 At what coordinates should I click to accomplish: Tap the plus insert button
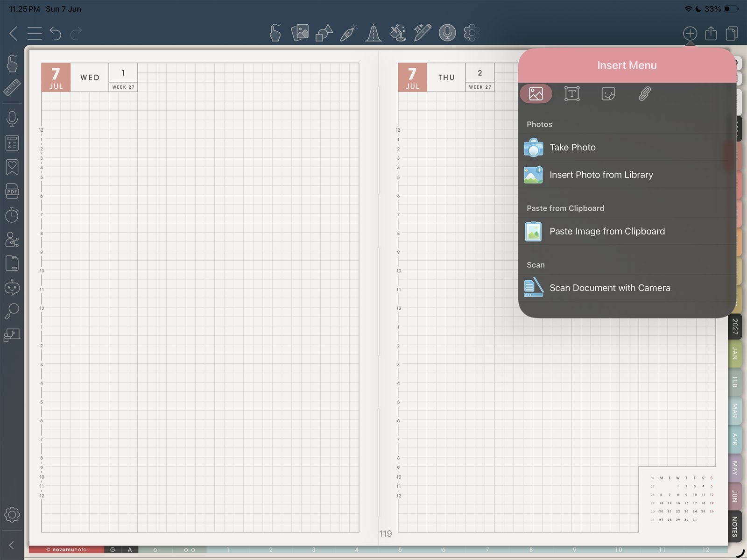pyautogui.click(x=690, y=33)
